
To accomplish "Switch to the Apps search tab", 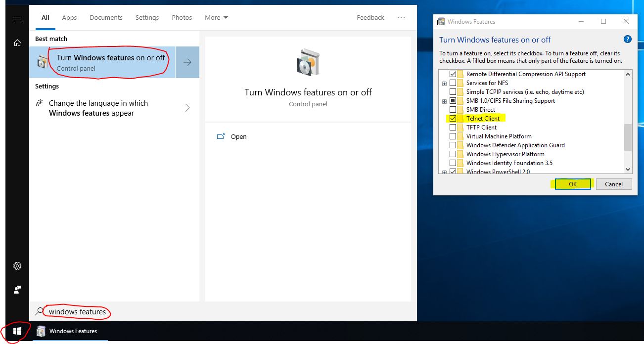I will pos(69,17).
